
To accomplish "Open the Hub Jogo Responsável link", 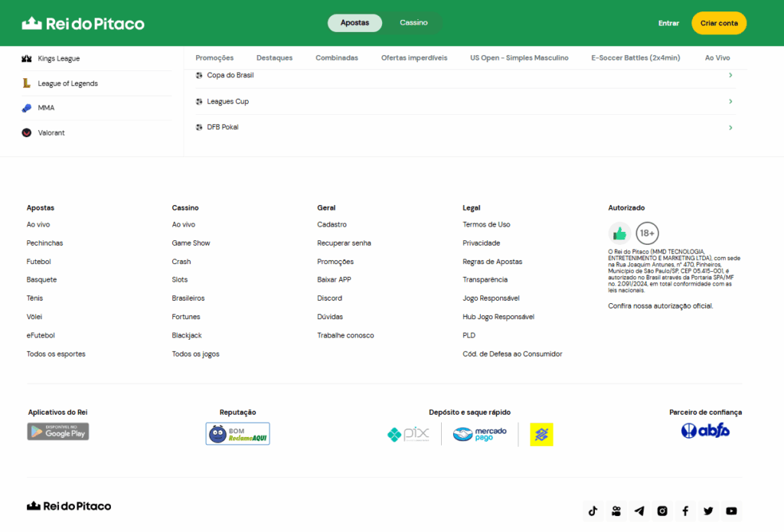I will point(498,317).
